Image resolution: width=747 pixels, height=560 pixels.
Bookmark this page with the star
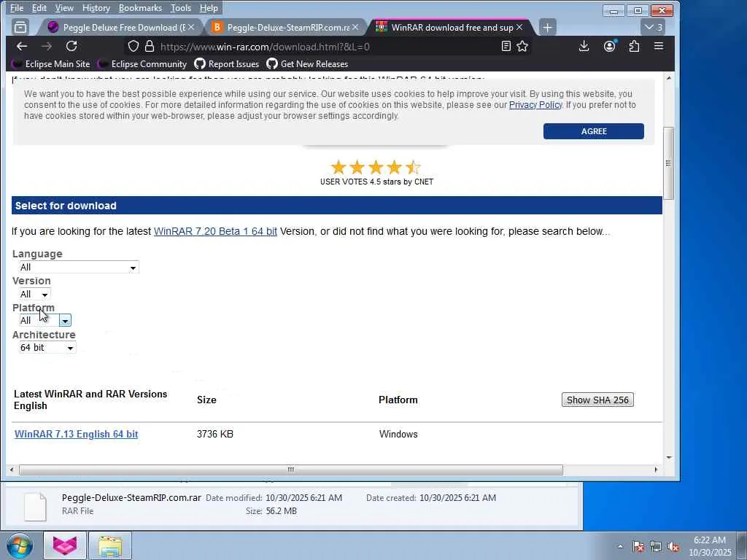[x=522, y=46]
